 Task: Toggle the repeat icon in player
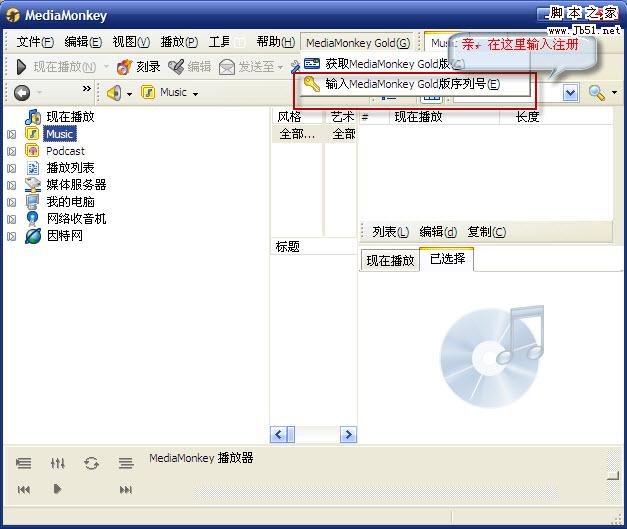tap(92, 463)
